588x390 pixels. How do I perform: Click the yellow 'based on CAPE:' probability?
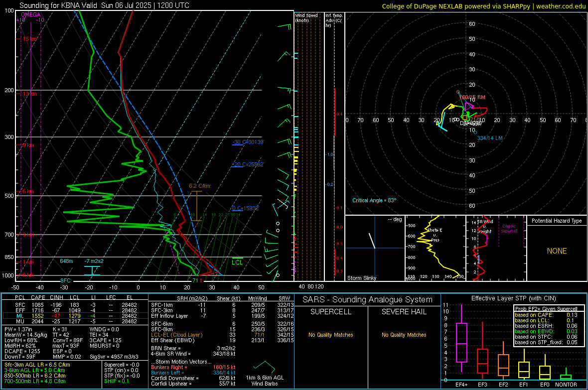pos(546,315)
